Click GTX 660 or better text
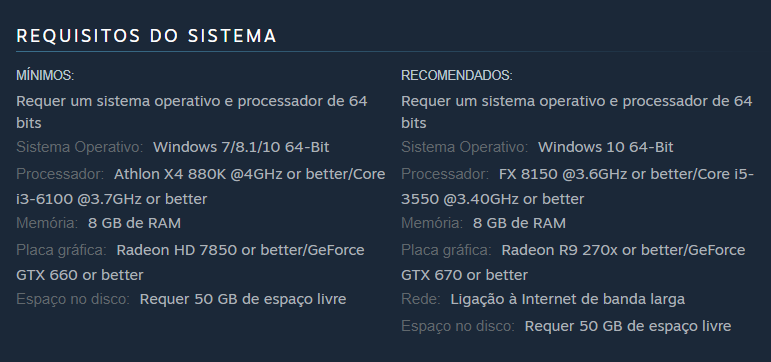This screenshot has width=771, height=362. tap(80, 275)
